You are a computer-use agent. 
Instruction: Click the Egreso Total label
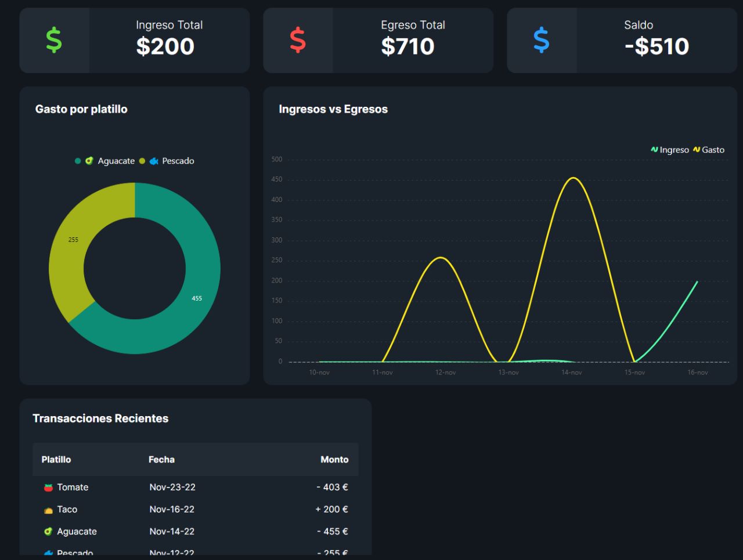(413, 25)
